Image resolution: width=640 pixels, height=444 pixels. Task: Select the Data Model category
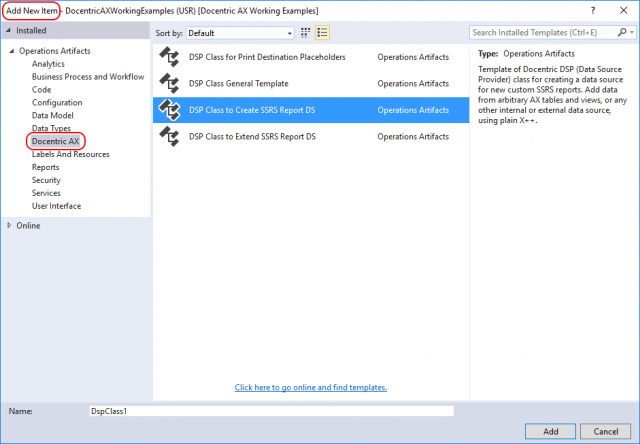click(53, 115)
